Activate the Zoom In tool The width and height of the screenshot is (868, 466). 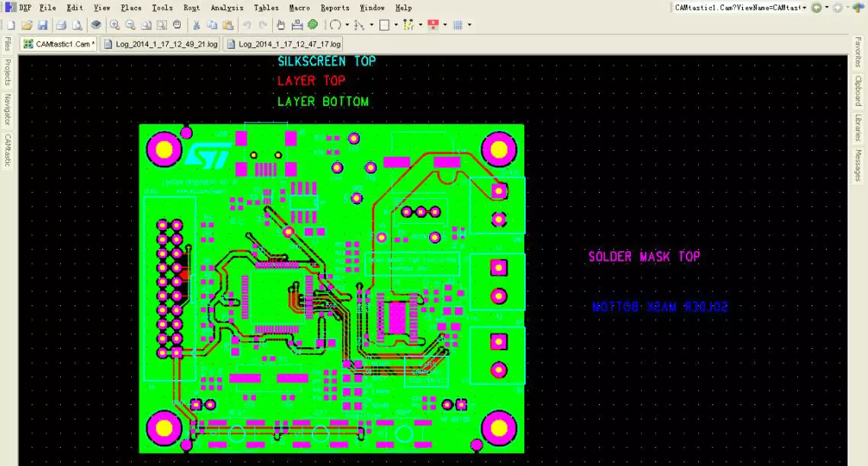click(x=114, y=24)
